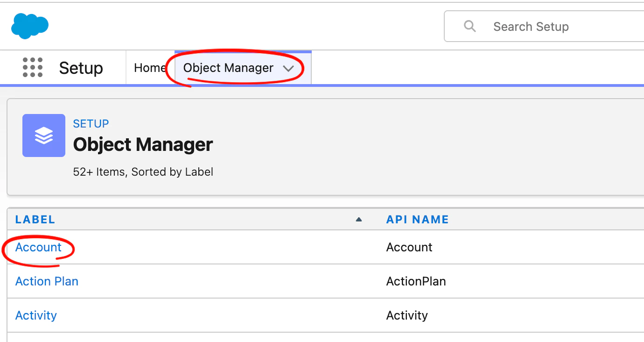Screen dimensions: 644x342
Task: Click the Salesforce cloud logo
Action: 30,26
